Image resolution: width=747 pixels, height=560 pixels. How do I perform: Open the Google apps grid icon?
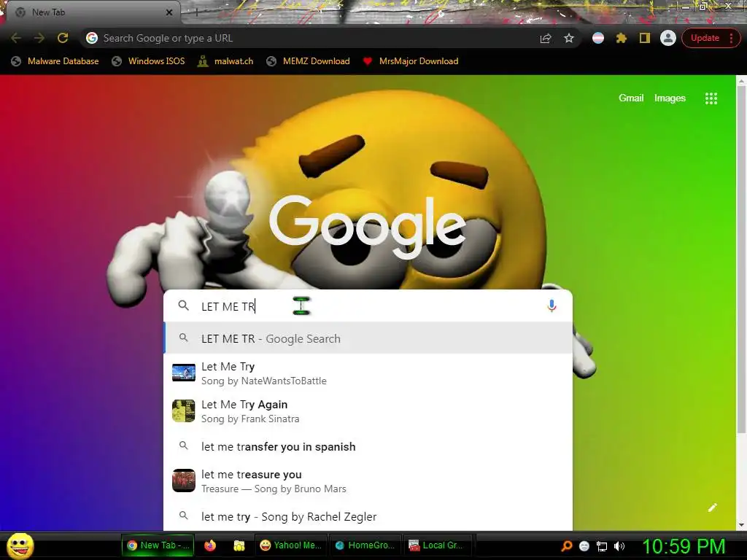(711, 98)
